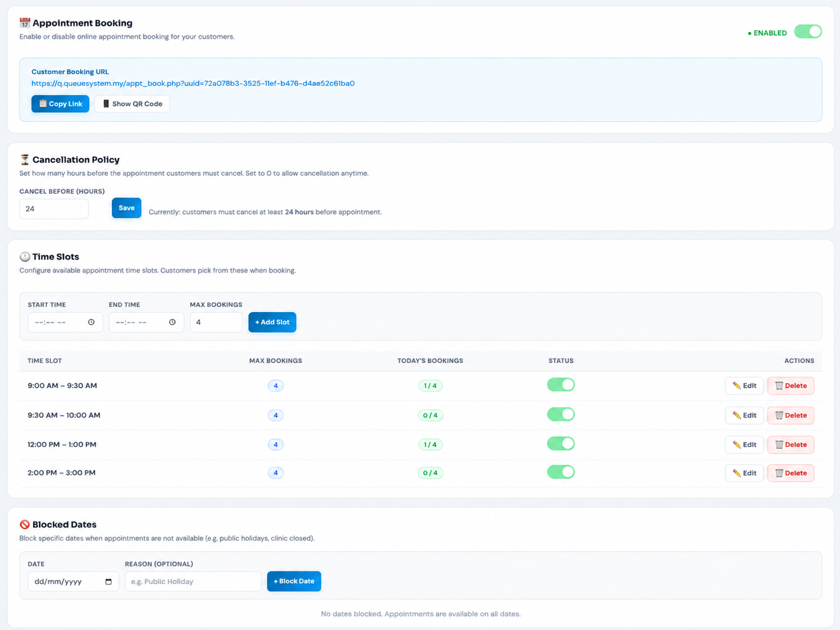
Task: Click trash icon for 2:00 PM – 3:00 PM slot
Action: [x=779, y=473]
